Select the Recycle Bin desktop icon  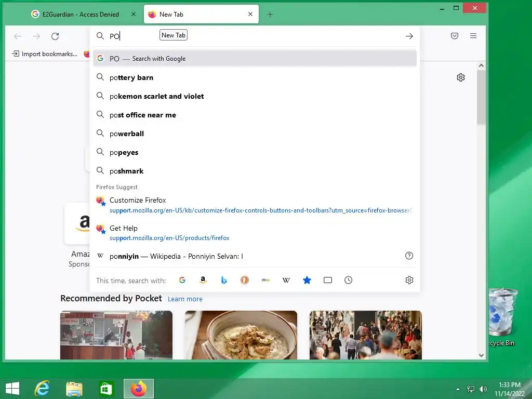click(x=502, y=317)
